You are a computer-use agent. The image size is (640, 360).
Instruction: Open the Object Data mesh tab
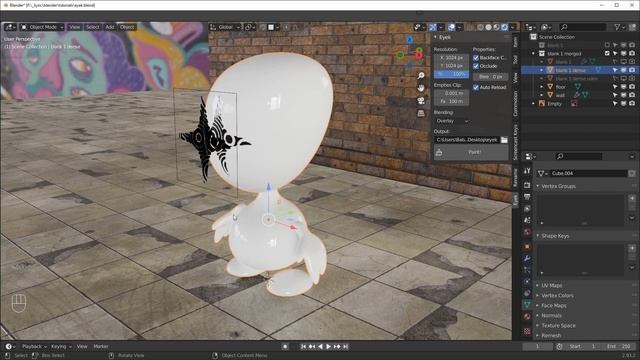pos(527,305)
